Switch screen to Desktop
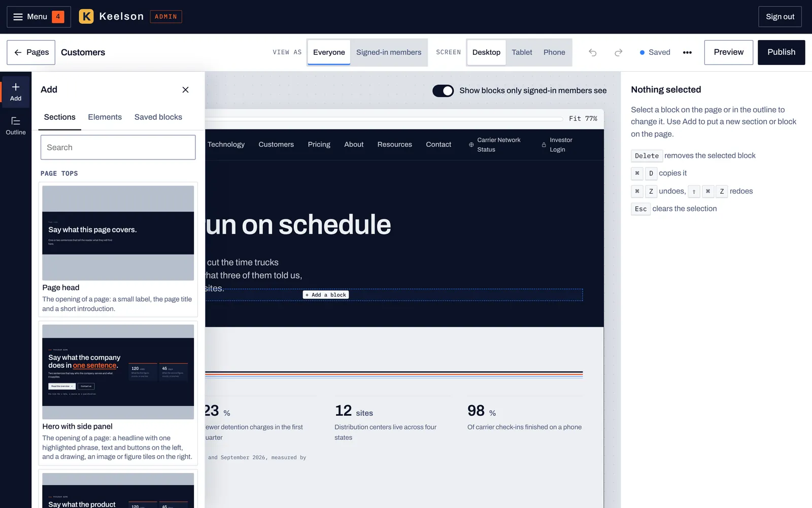The image size is (812, 508). pos(486,52)
